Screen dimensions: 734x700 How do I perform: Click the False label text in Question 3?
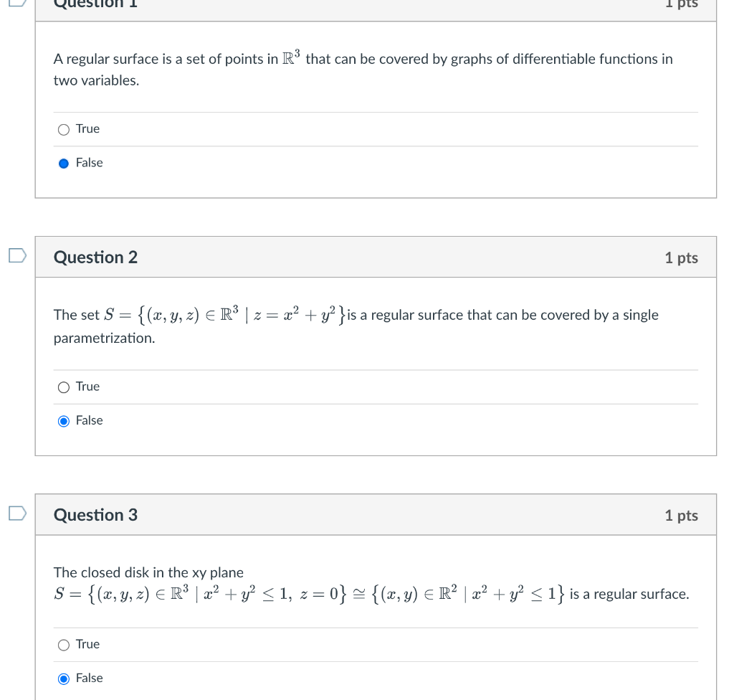(90, 678)
